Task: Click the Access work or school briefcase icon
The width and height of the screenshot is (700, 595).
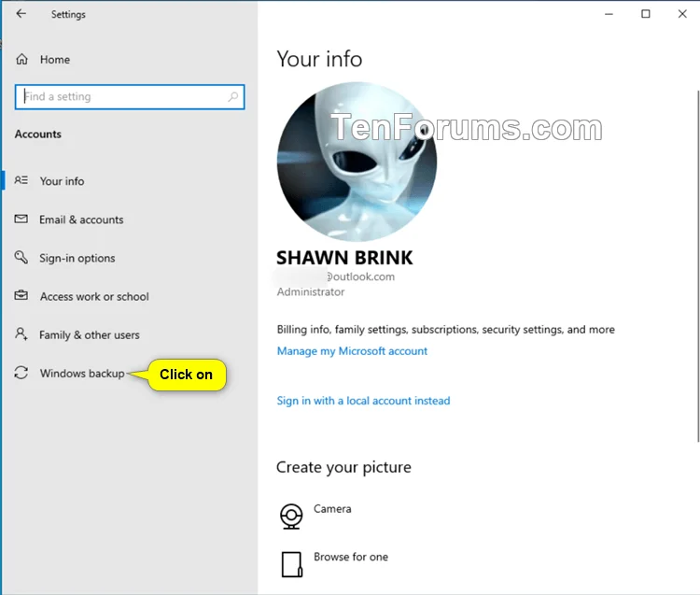Action: click(x=21, y=296)
